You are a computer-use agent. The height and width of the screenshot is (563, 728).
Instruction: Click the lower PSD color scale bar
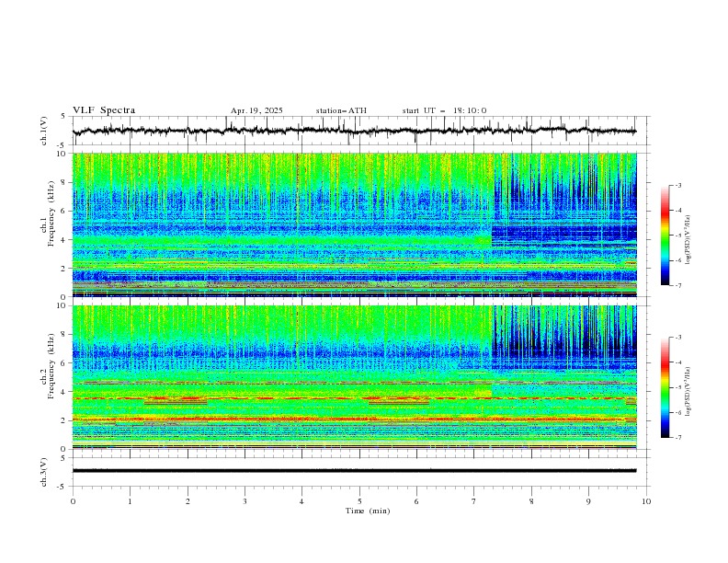(665, 387)
